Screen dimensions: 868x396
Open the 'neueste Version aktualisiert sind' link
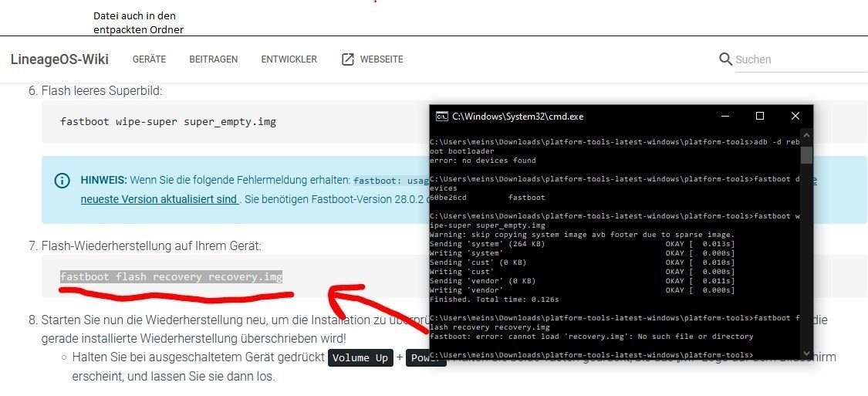pyautogui.click(x=160, y=199)
